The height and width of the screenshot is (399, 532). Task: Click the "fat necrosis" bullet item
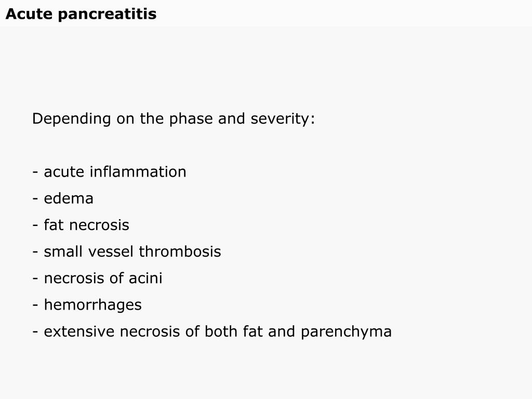tap(81, 225)
